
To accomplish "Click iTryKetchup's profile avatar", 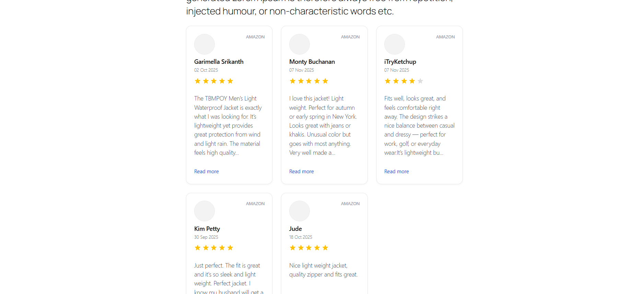I will click(x=395, y=44).
